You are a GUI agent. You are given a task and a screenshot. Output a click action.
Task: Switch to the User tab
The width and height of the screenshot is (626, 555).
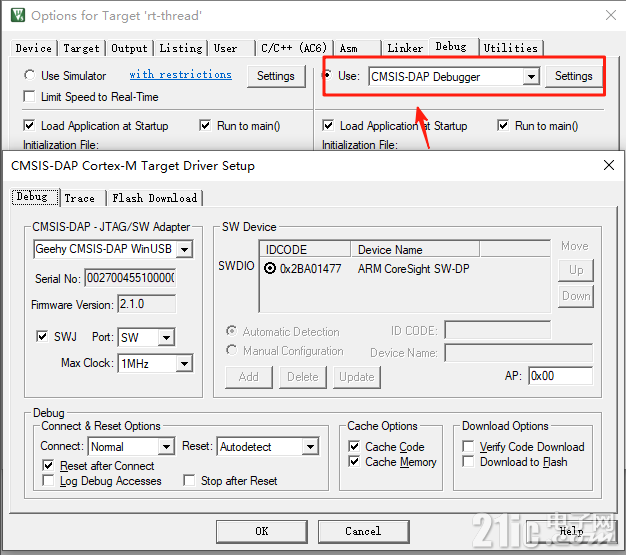pos(232,48)
